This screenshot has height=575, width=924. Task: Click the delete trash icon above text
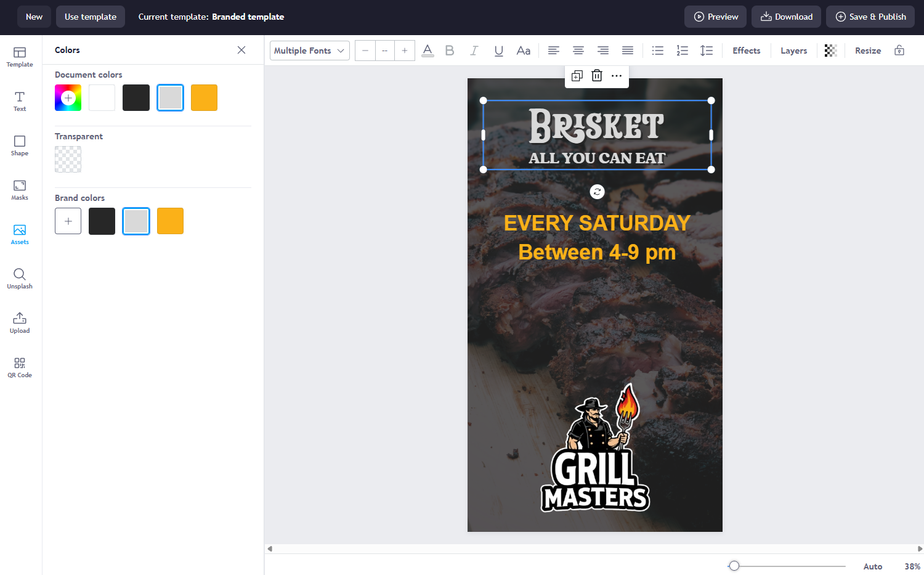point(596,76)
